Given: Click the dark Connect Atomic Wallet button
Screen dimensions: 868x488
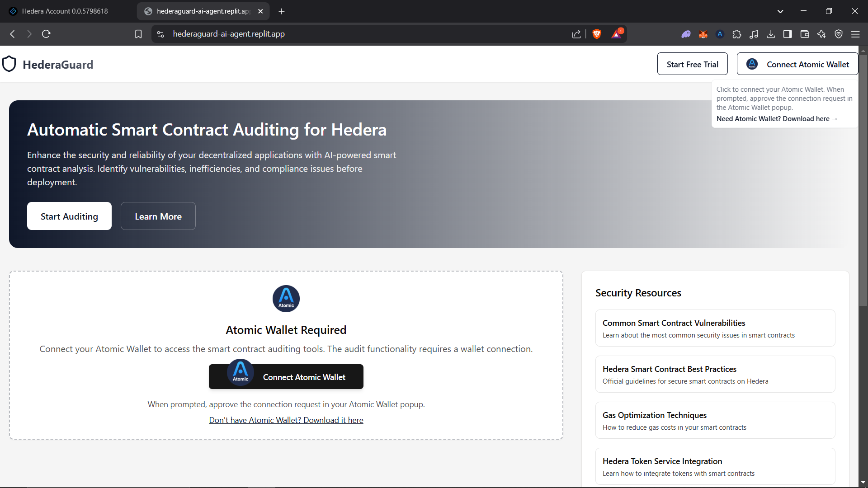Looking at the screenshot, I should (x=286, y=377).
